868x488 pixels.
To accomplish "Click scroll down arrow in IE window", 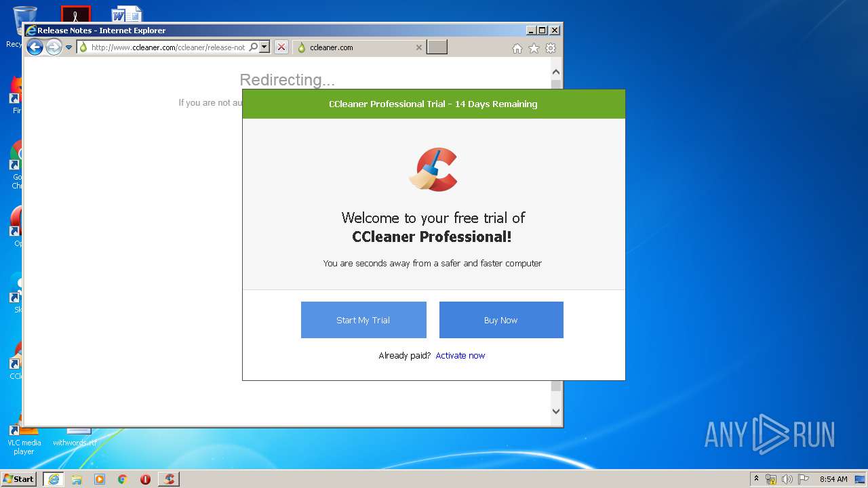I will (556, 411).
